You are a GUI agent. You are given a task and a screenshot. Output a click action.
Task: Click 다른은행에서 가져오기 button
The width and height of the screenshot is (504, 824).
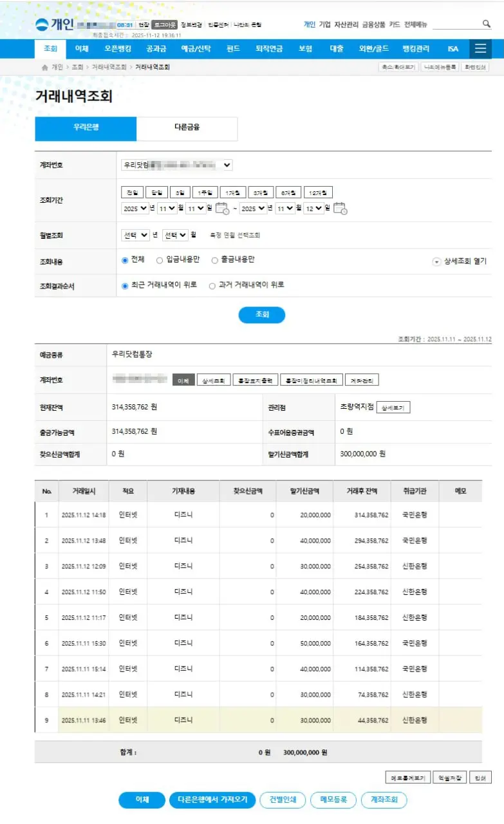point(212,800)
